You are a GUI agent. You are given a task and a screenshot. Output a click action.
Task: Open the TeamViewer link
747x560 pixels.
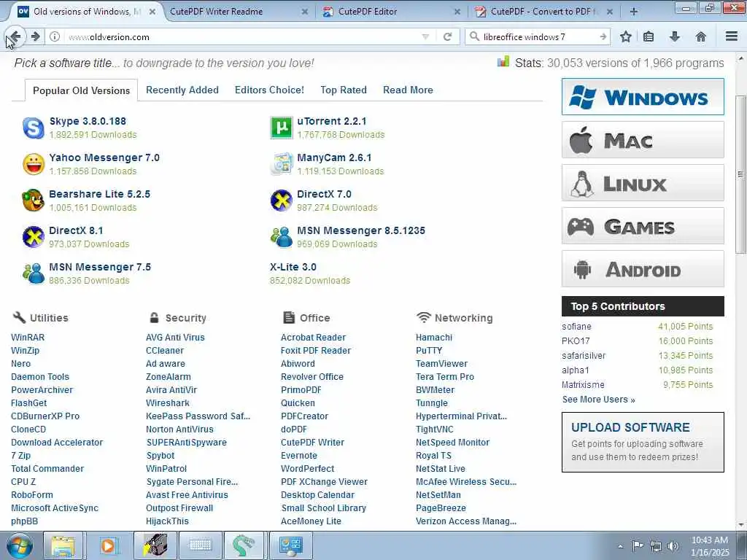441,364
